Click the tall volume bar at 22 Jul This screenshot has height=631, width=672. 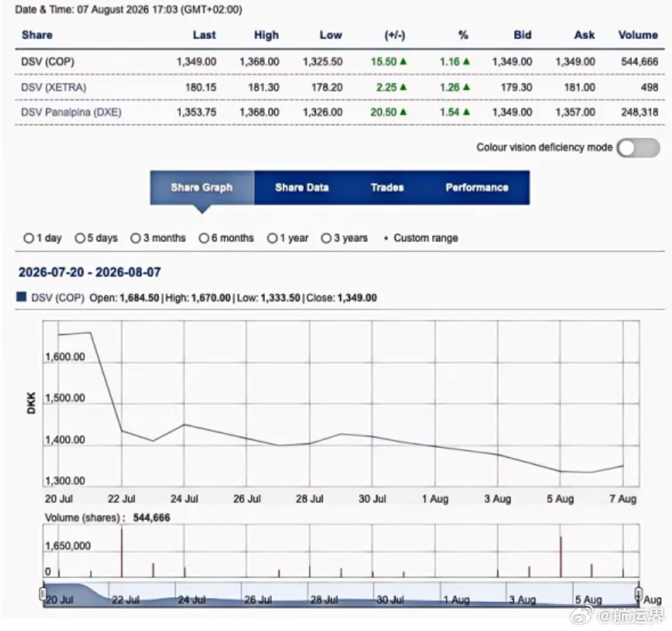point(121,552)
